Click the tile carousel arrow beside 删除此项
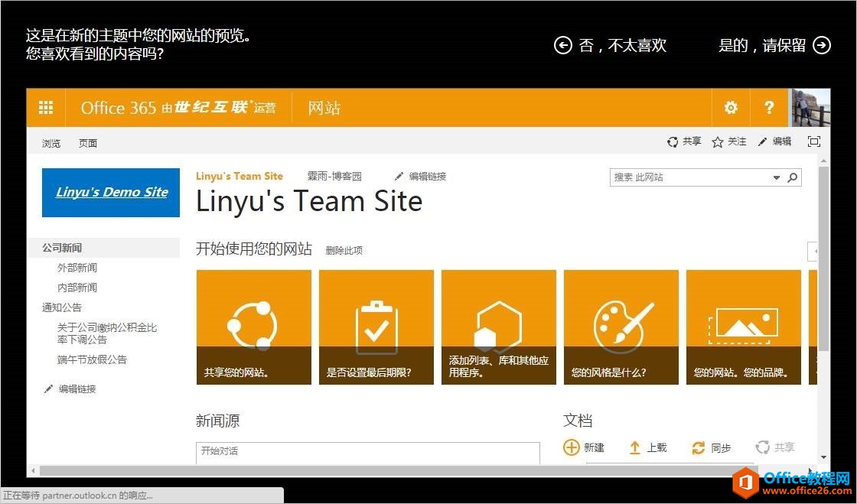 [813, 251]
